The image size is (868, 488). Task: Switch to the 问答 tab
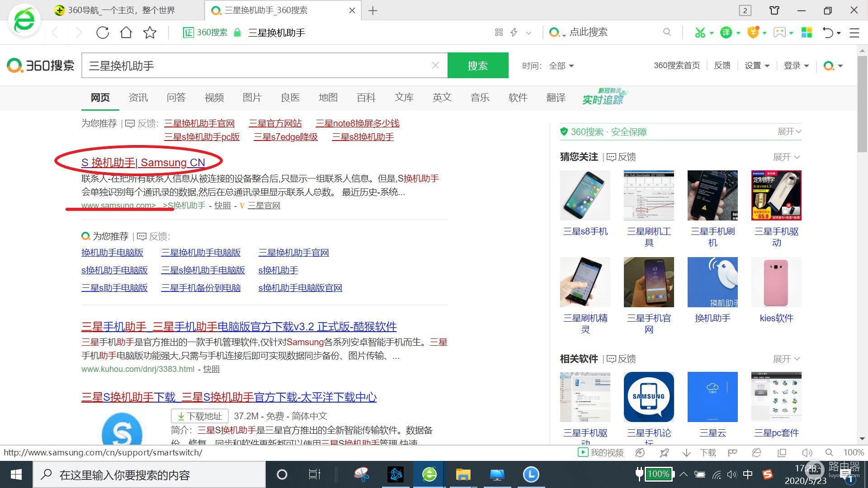176,98
